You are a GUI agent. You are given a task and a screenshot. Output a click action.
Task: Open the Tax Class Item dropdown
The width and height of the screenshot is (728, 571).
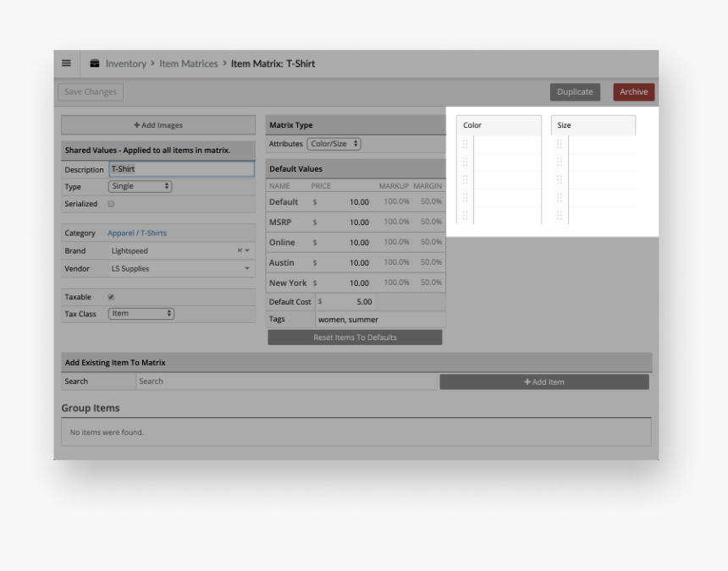click(141, 314)
